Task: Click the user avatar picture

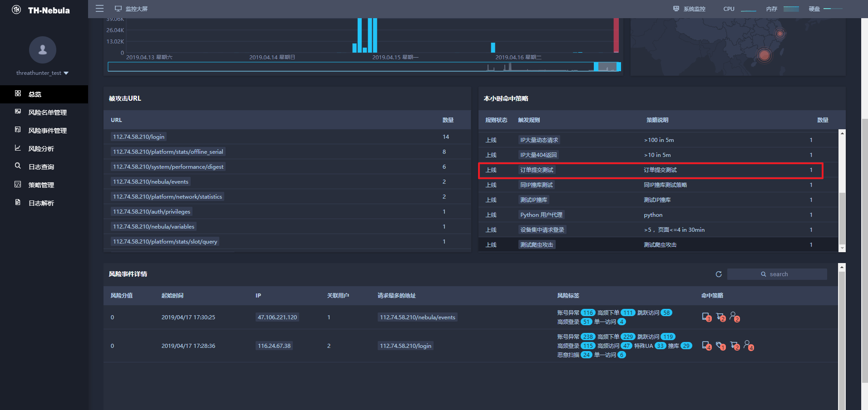Action: click(x=43, y=50)
